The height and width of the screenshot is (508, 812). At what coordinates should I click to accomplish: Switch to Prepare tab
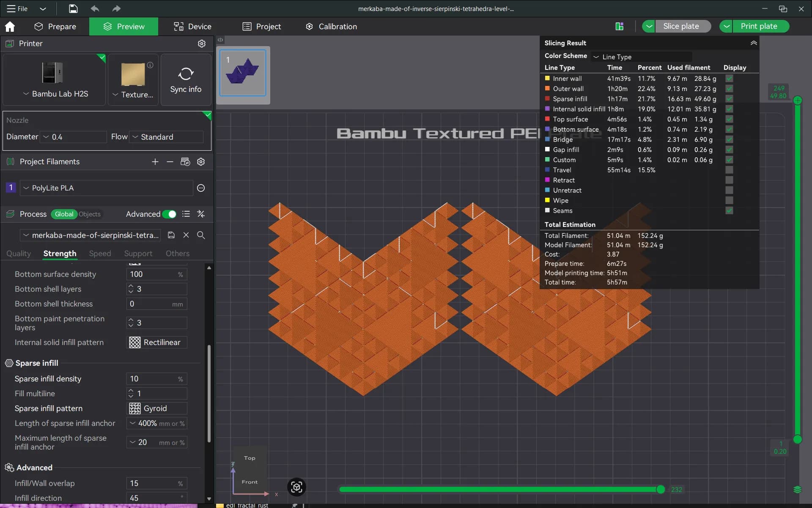pyautogui.click(x=55, y=26)
